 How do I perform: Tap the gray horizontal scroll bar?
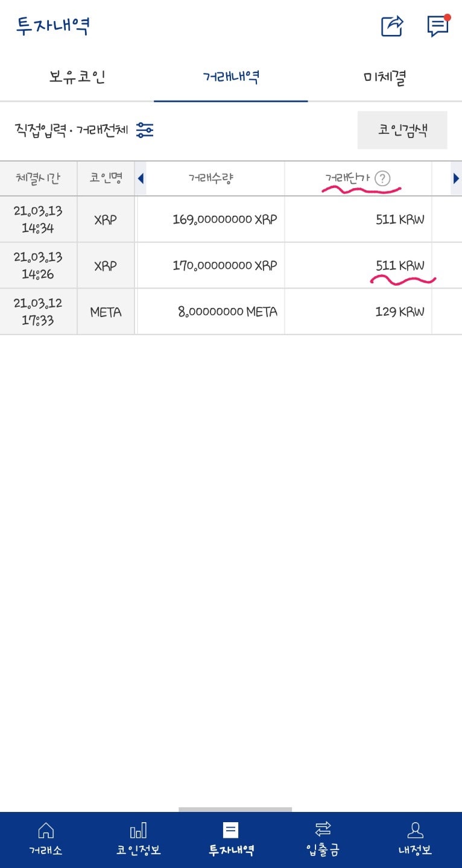[x=235, y=810]
